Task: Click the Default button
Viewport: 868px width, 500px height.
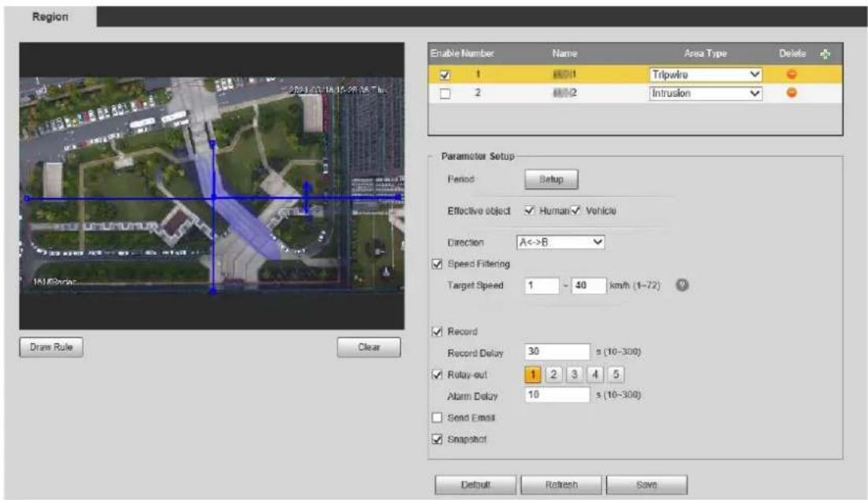Action: [475, 484]
